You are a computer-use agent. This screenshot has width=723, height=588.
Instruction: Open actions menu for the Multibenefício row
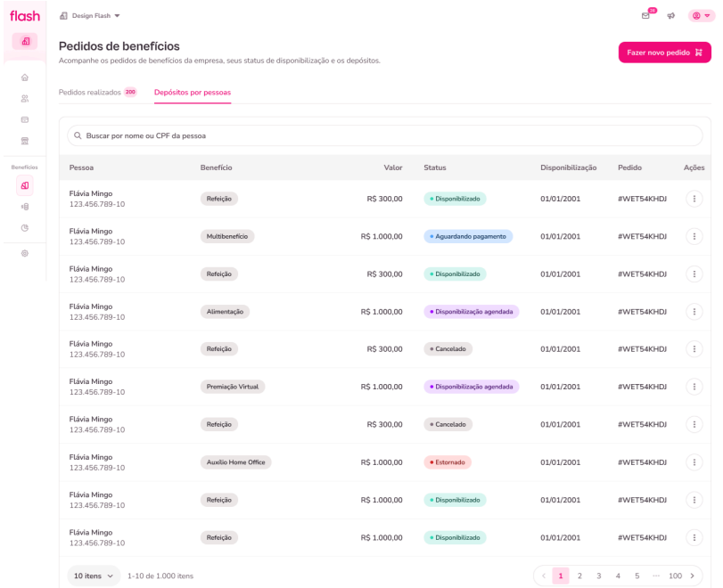[694, 236]
